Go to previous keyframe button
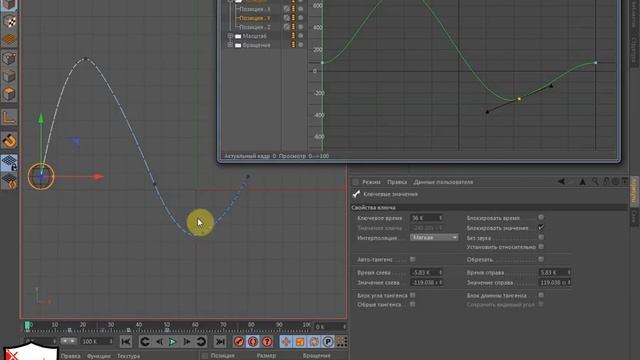 pyautogui.click(x=144, y=342)
